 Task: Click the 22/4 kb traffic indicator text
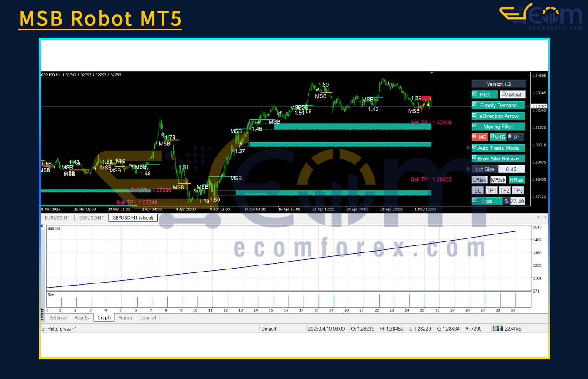pyautogui.click(x=513, y=329)
